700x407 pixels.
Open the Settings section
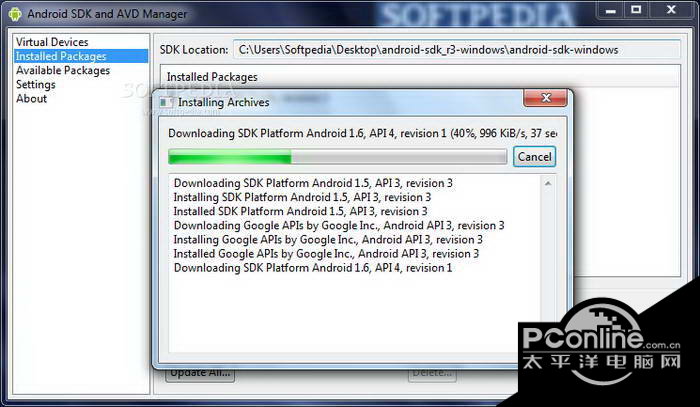coord(36,84)
